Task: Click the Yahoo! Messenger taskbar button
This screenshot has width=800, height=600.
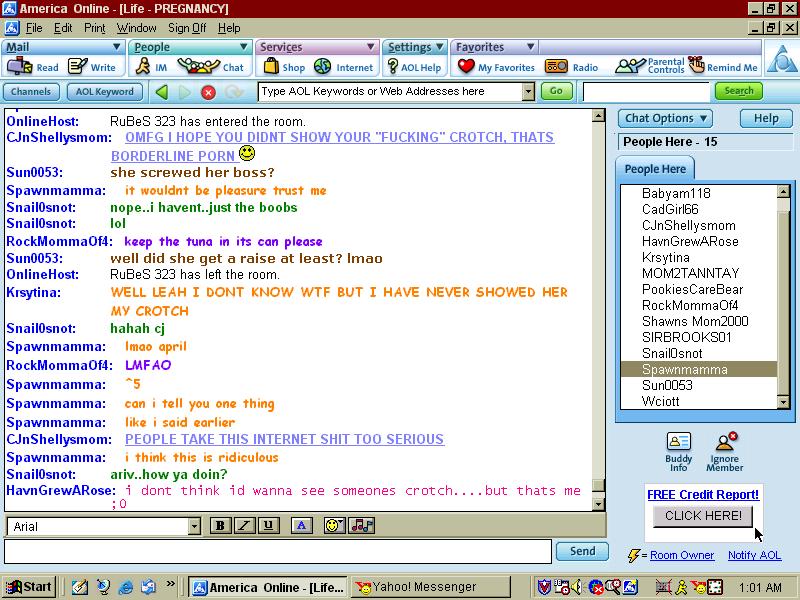Action: pyautogui.click(x=431, y=587)
